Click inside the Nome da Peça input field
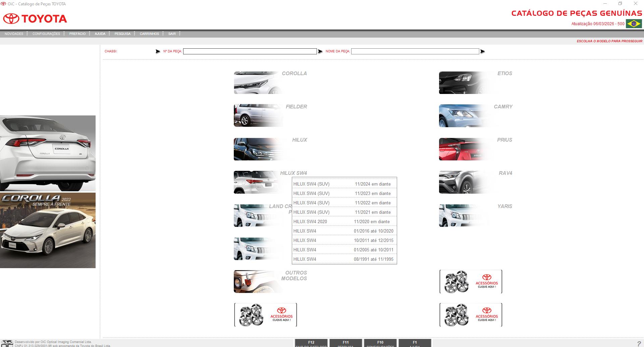644x347 pixels. click(x=414, y=51)
